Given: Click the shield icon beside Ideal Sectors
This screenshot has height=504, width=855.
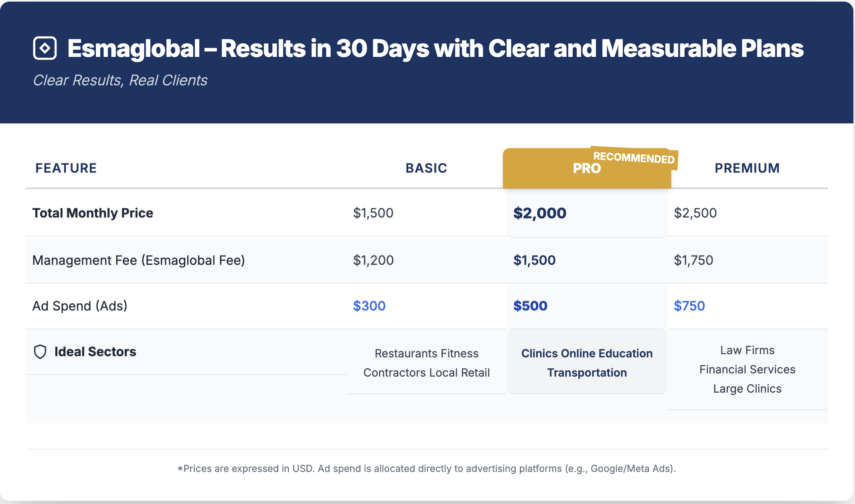Looking at the screenshot, I should 40,352.
